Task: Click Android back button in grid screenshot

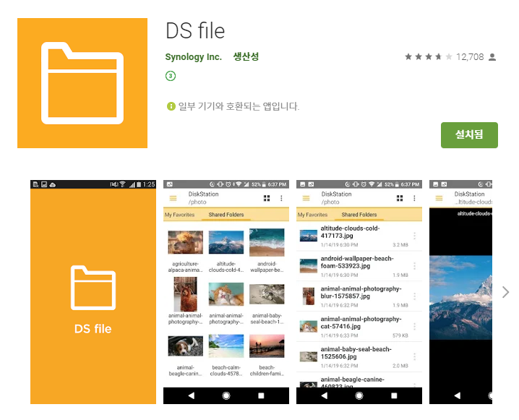Action: (192, 395)
